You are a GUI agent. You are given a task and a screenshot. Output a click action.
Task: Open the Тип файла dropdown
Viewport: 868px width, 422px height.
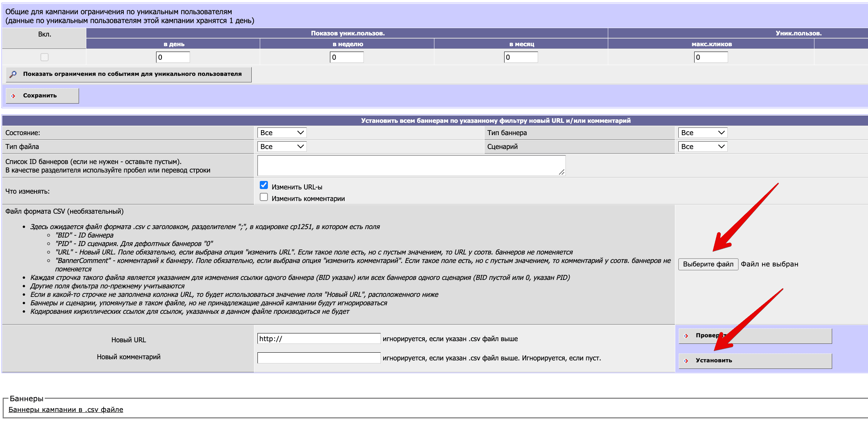[x=282, y=147]
